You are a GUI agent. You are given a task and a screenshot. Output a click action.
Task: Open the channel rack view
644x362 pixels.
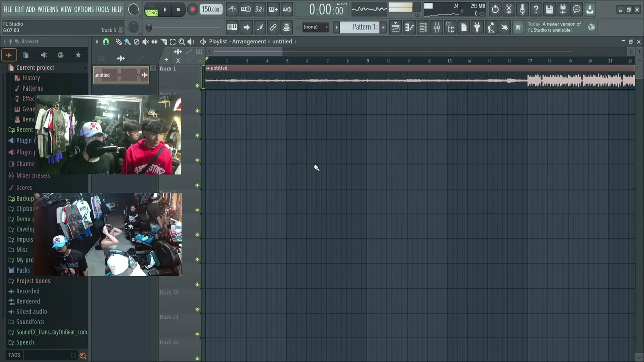click(423, 28)
